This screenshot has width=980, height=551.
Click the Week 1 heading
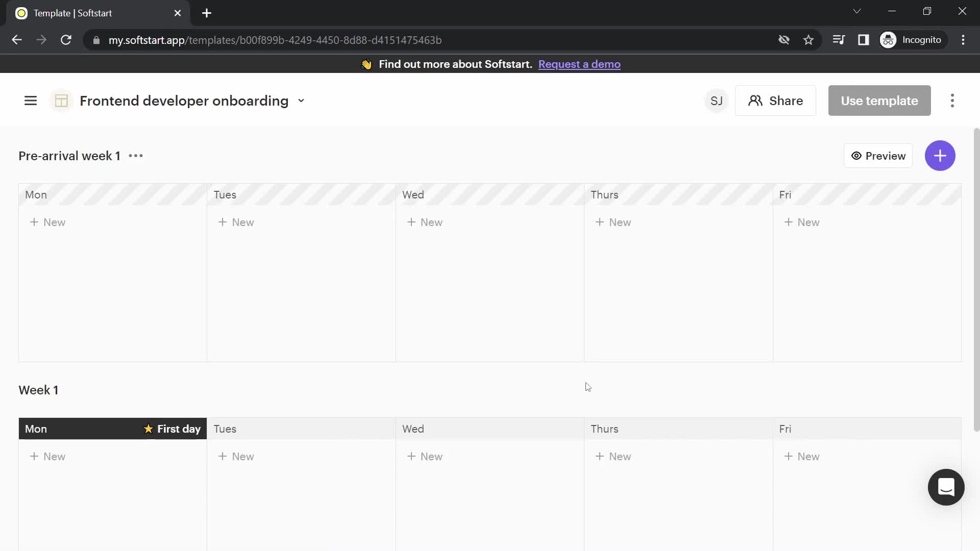(38, 390)
